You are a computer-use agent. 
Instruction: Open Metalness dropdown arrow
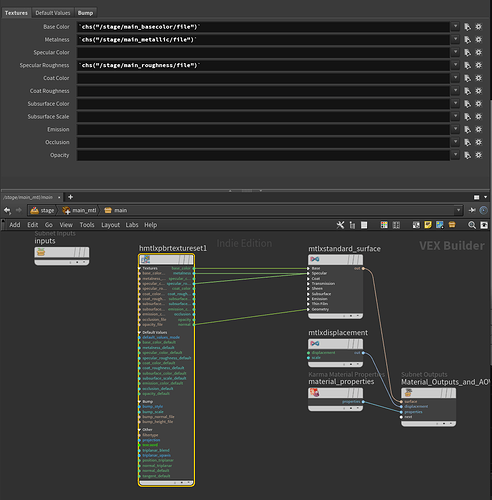(x=455, y=39)
